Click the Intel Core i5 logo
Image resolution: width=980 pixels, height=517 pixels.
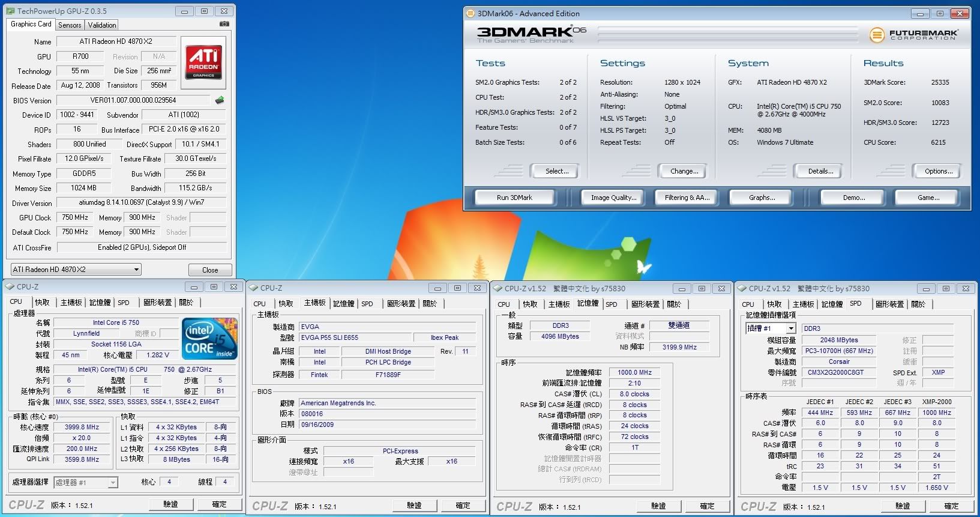[x=209, y=339]
